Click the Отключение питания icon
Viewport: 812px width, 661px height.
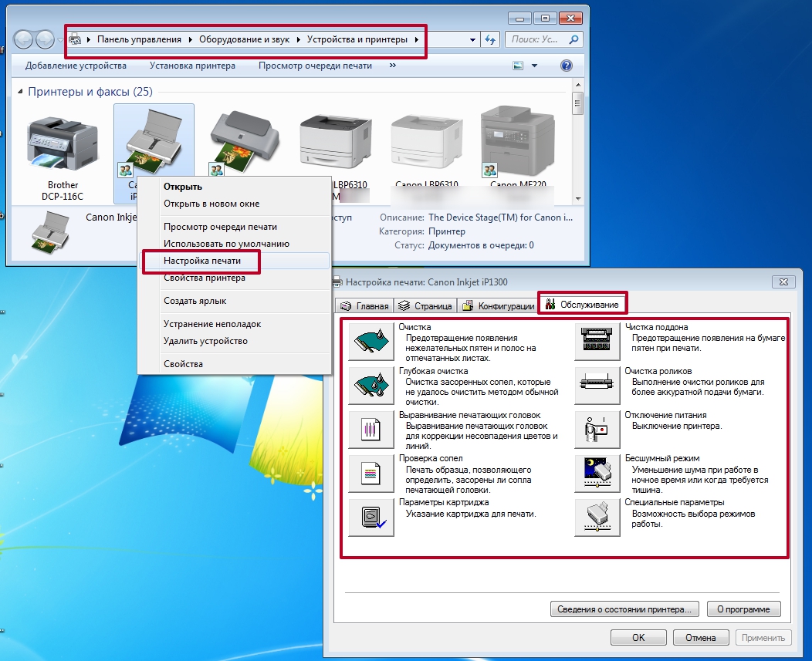coord(597,430)
